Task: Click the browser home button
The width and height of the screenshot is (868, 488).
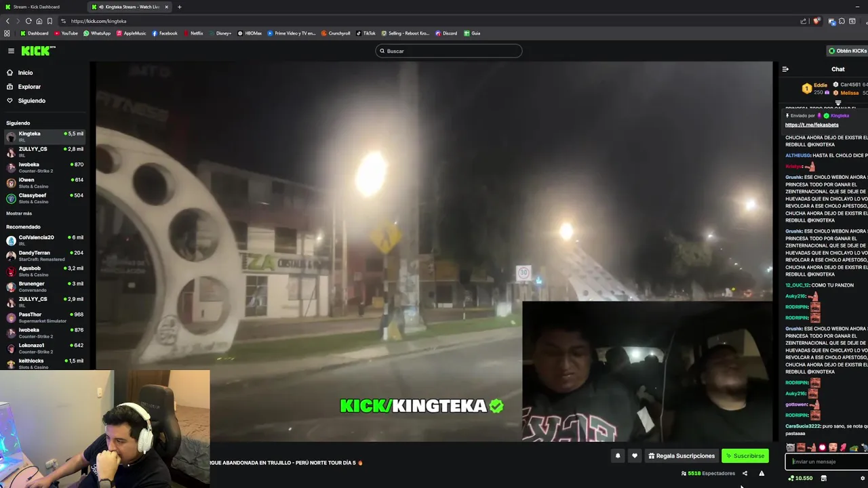Action: pyautogui.click(x=39, y=21)
